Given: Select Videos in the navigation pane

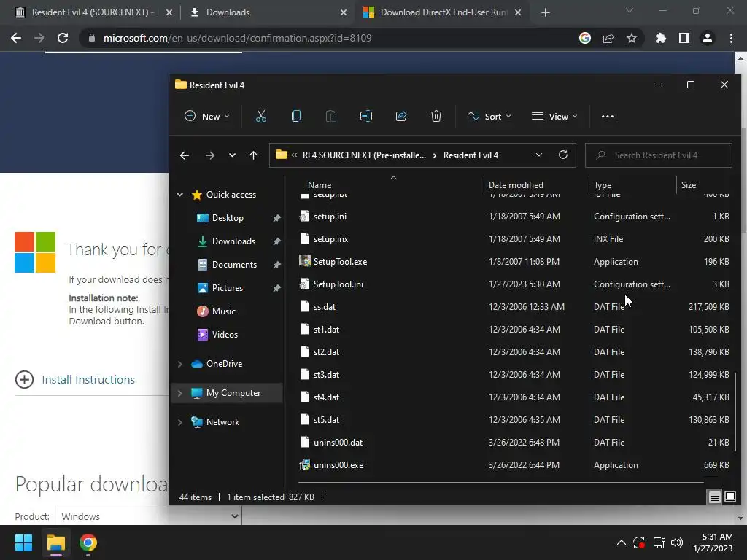Looking at the screenshot, I should [x=225, y=334].
